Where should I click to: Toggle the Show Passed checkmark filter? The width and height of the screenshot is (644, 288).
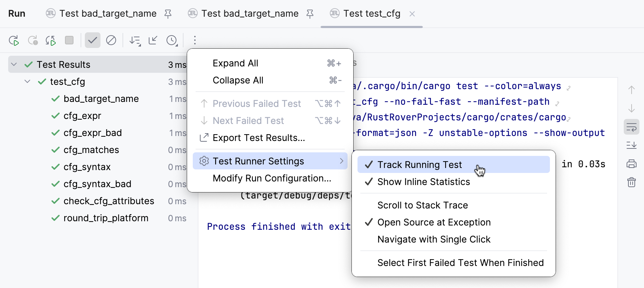point(92,40)
